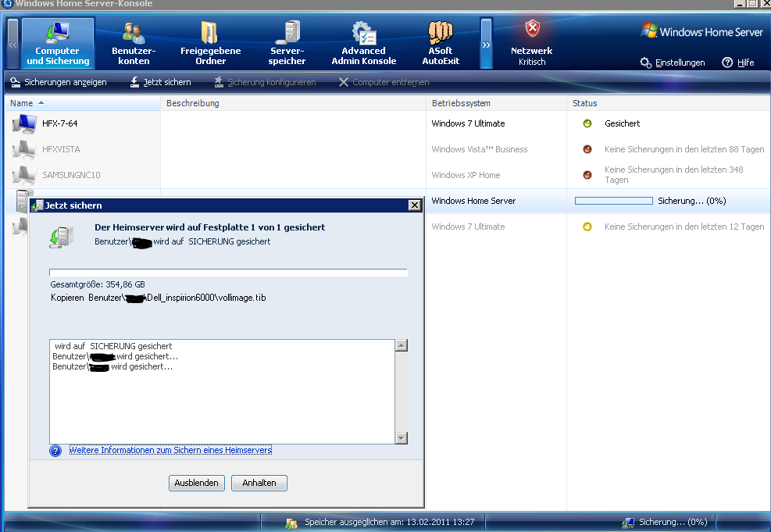
Task: Open the Advanced Admin Konsole tab
Action: (x=364, y=43)
